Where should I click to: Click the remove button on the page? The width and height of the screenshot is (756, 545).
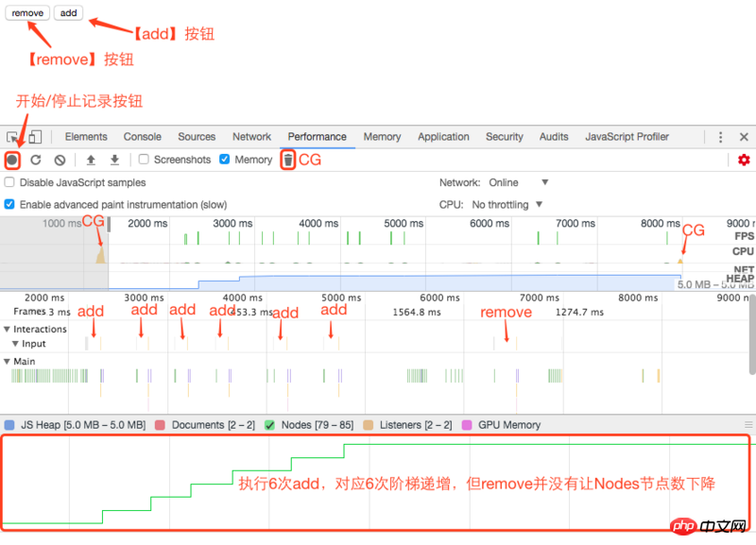pyautogui.click(x=26, y=12)
